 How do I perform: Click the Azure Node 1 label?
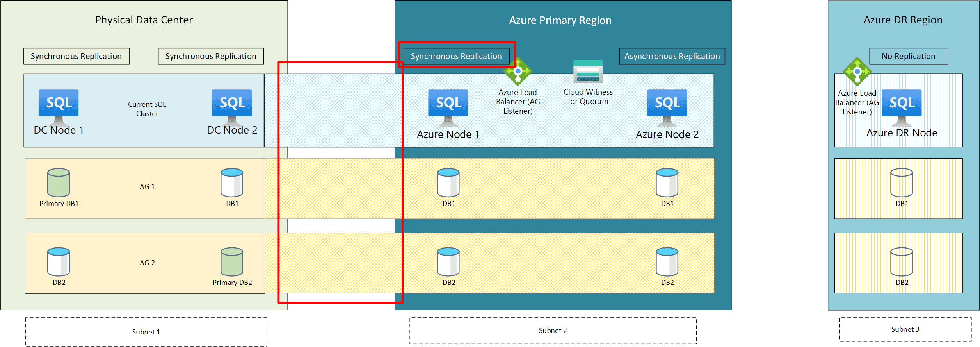pyautogui.click(x=448, y=134)
